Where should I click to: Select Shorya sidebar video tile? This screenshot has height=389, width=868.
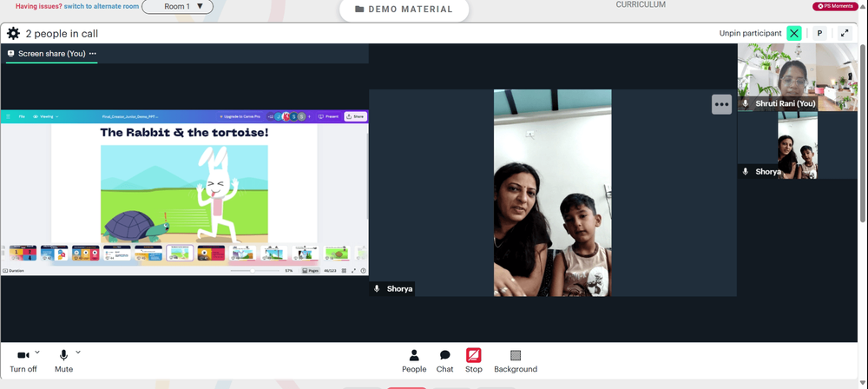coord(797,145)
